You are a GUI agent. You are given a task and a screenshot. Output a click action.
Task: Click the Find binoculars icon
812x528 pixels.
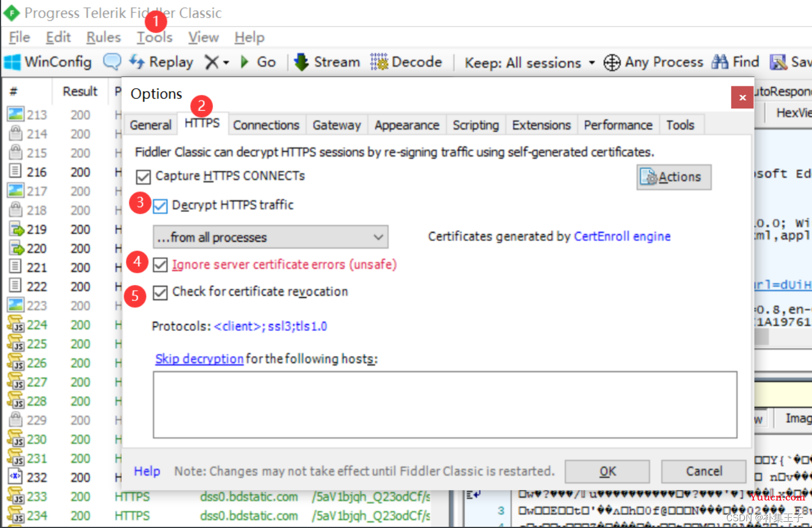(x=719, y=62)
